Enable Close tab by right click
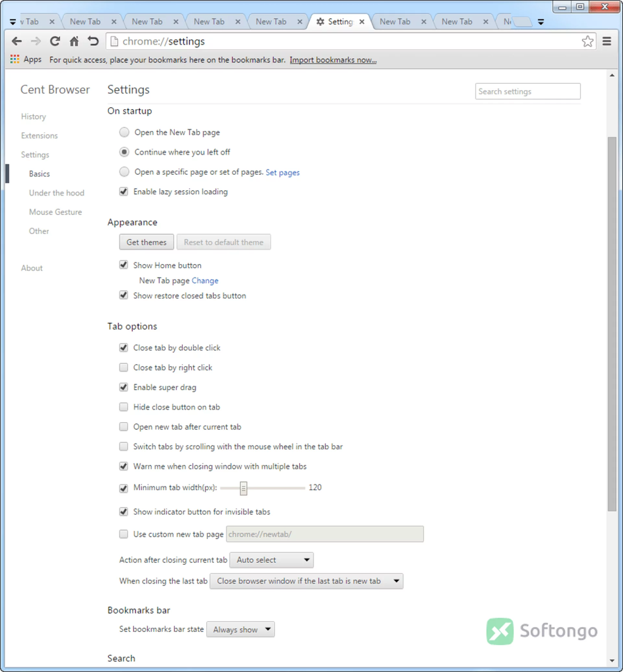The width and height of the screenshot is (623, 672). click(x=123, y=367)
